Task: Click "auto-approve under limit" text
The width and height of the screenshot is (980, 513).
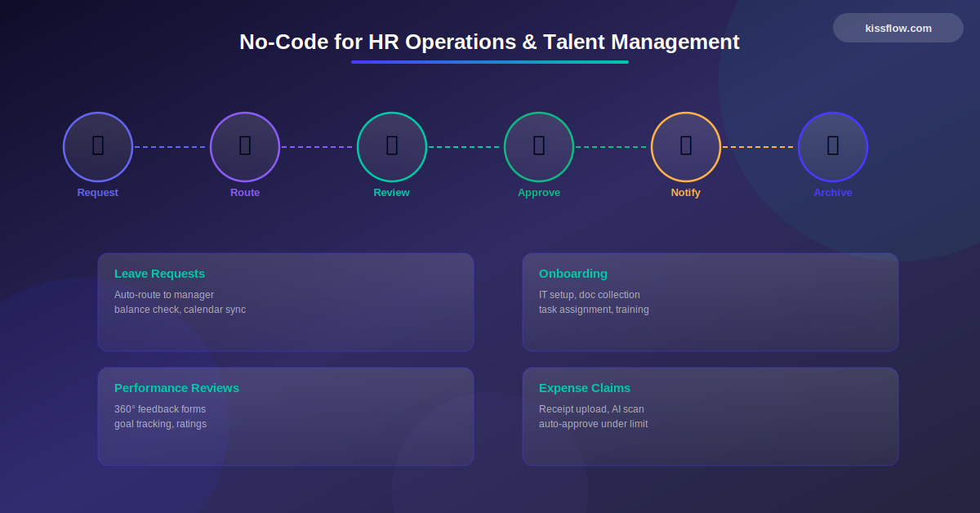Action: (x=593, y=424)
